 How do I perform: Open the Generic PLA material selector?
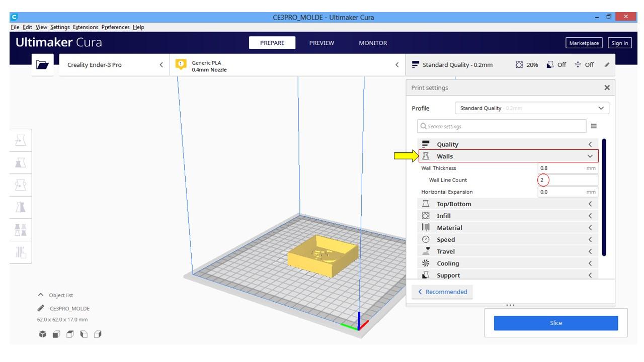pos(287,65)
